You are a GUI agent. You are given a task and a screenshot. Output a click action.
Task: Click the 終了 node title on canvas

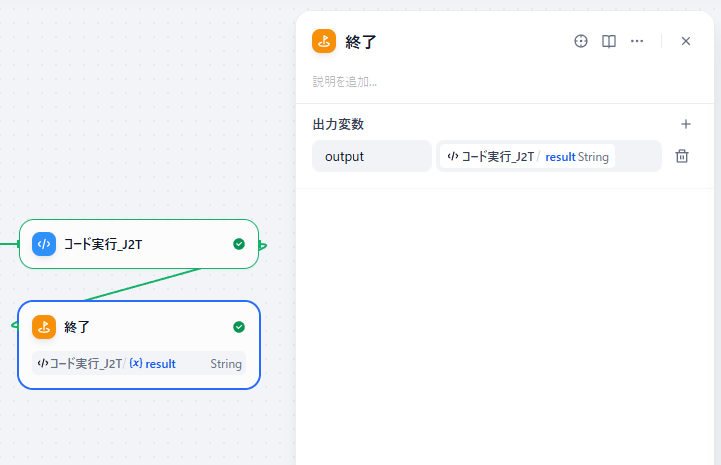tap(77, 327)
